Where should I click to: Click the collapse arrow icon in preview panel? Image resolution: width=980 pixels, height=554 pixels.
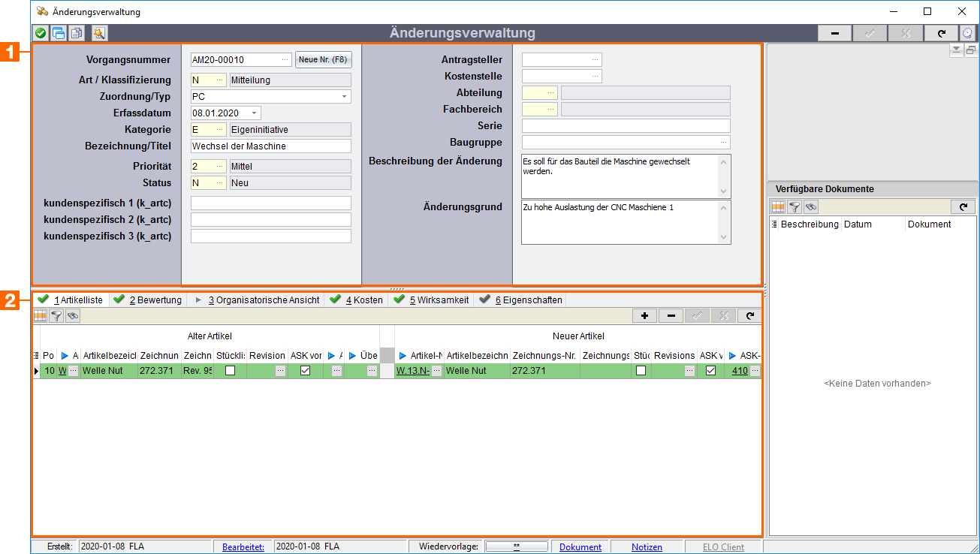[956, 50]
